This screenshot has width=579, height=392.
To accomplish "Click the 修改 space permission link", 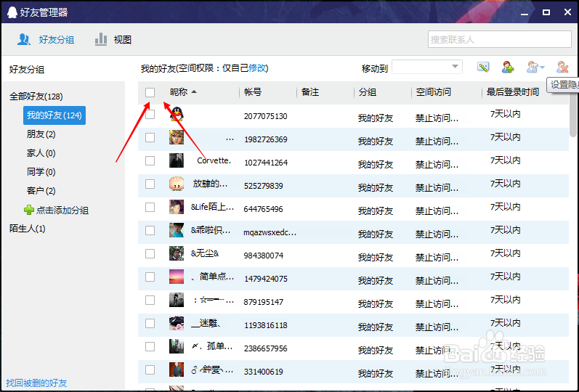I will coord(257,68).
